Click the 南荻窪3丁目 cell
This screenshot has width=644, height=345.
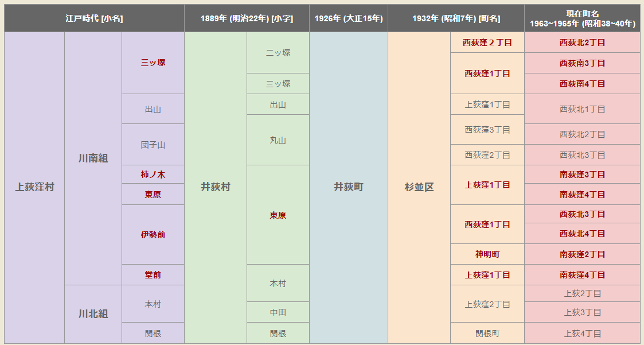583,175
